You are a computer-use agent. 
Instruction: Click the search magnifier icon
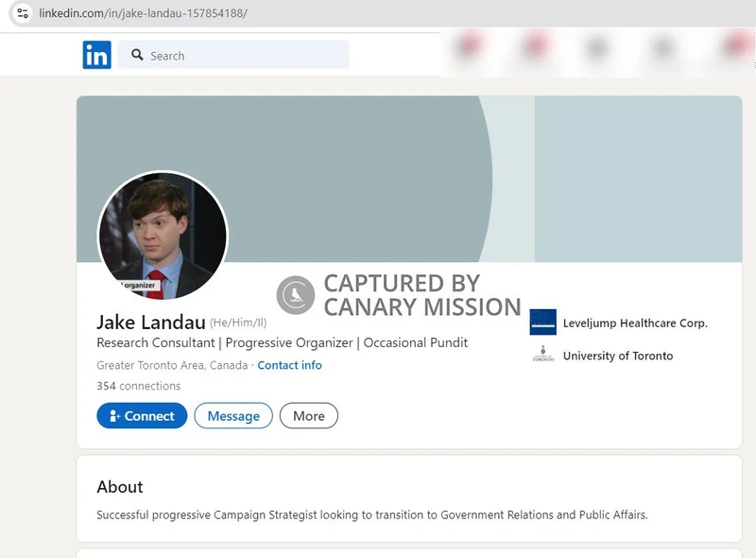click(x=137, y=55)
